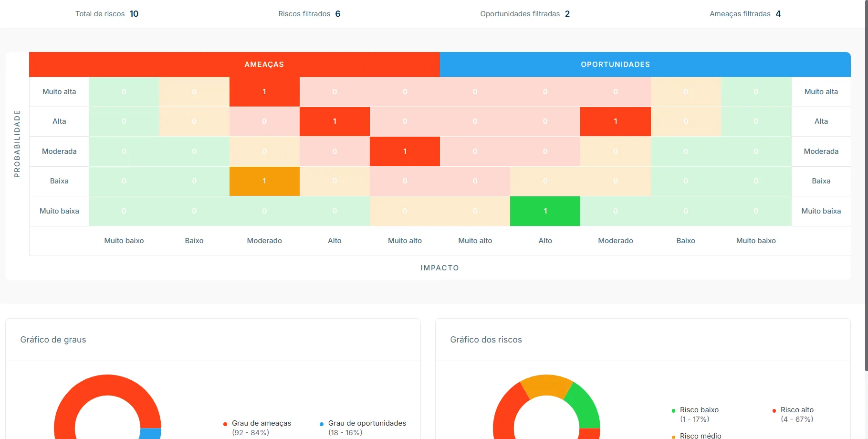Open zero cell at Muito alta, Muito baixo threats
Image resolution: width=868 pixels, height=439 pixels.
[x=124, y=92]
